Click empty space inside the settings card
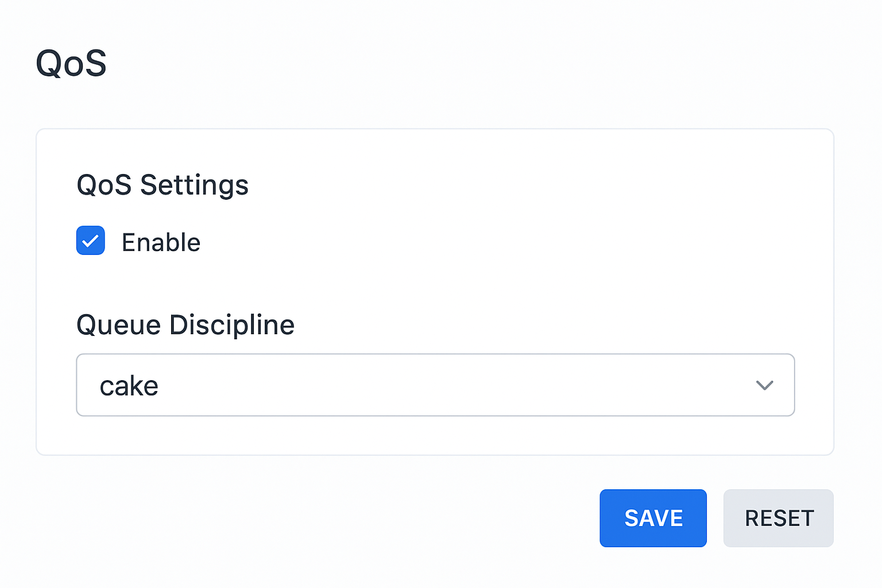 click(517, 241)
